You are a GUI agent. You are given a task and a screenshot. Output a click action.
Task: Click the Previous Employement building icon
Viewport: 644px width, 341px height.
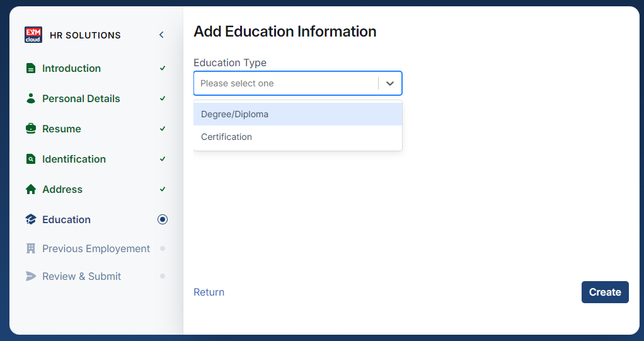pyautogui.click(x=31, y=248)
